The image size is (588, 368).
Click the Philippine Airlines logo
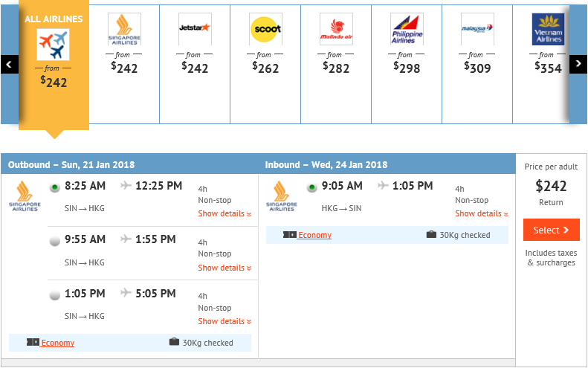tap(407, 29)
